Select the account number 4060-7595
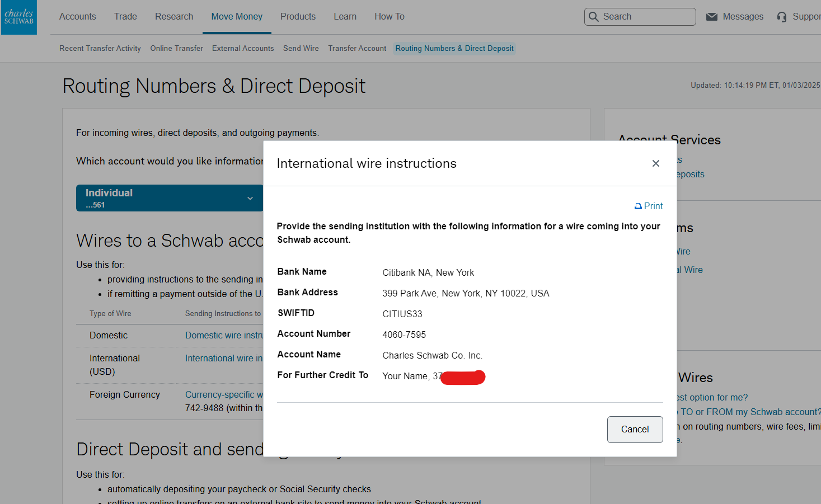 pyautogui.click(x=404, y=335)
